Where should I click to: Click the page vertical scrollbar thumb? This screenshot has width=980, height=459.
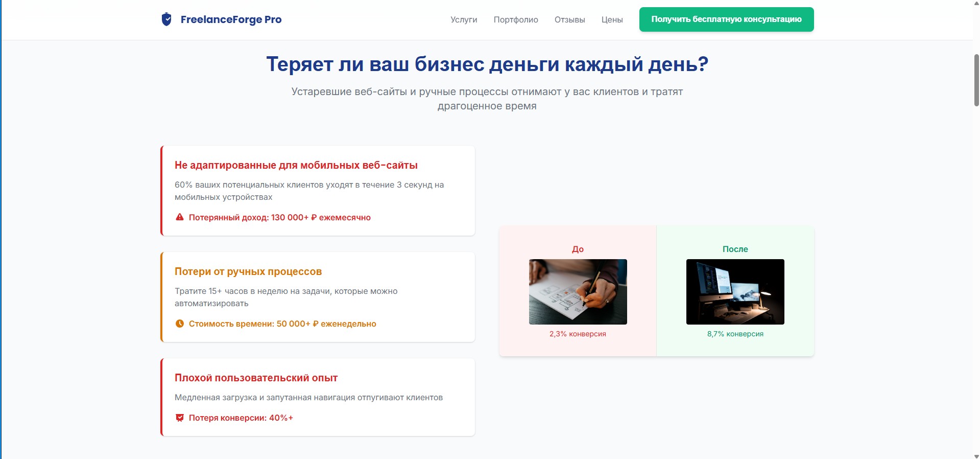coord(976,80)
